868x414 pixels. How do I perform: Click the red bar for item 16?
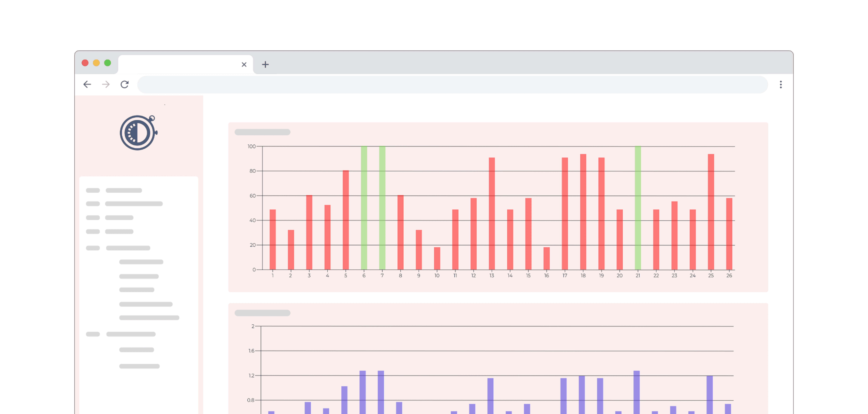pyautogui.click(x=546, y=259)
